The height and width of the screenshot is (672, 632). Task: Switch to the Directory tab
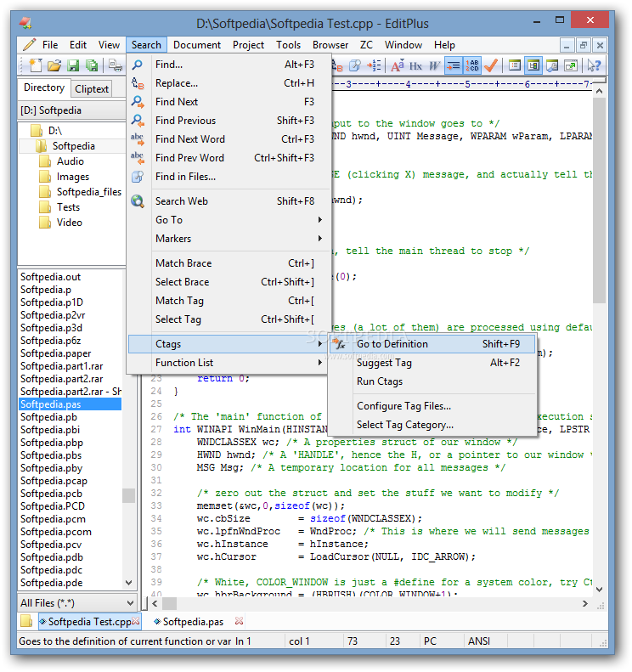(44, 88)
